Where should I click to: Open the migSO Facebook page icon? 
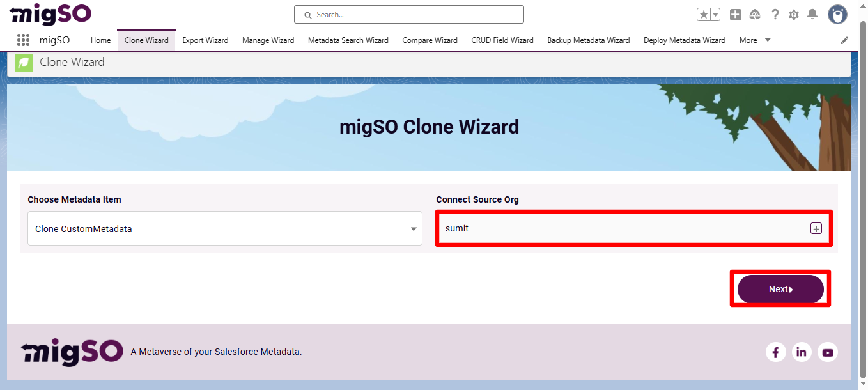pos(775,352)
